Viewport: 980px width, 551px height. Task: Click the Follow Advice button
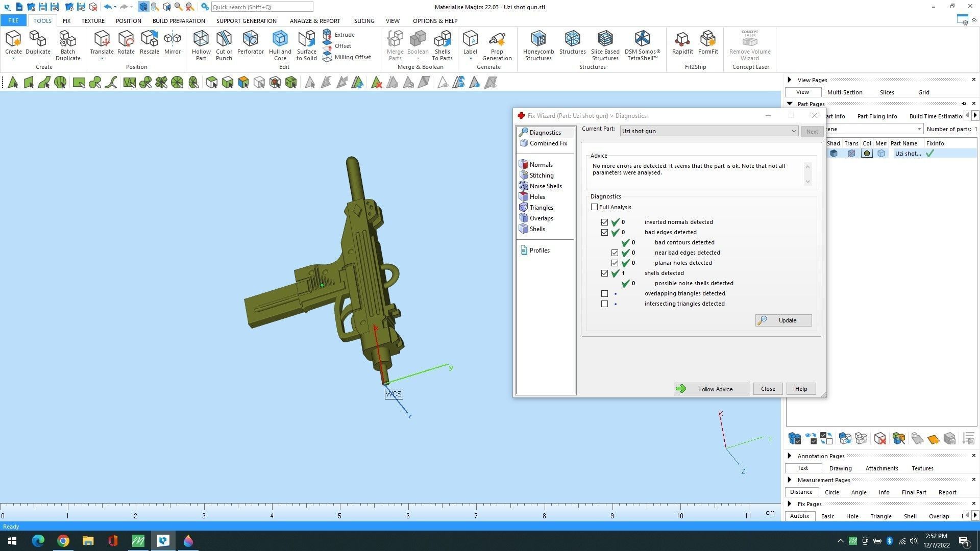coord(712,389)
